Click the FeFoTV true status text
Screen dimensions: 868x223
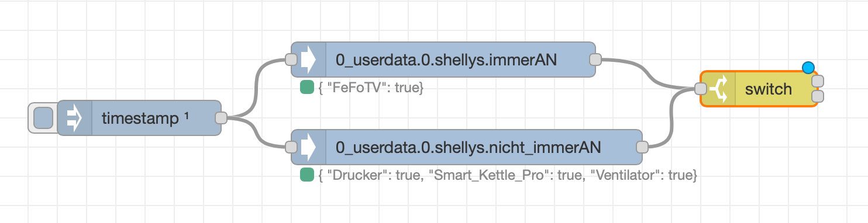pos(371,88)
